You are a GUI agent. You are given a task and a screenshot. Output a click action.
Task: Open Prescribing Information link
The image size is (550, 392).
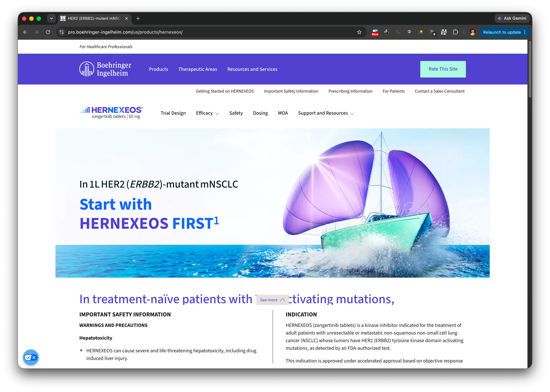[351, 91]
